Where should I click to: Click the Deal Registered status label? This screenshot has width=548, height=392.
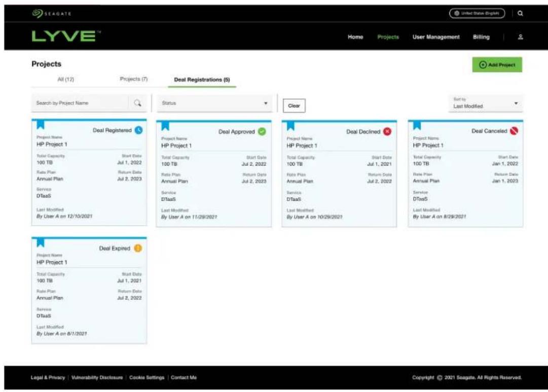click(x=112, y=130)
